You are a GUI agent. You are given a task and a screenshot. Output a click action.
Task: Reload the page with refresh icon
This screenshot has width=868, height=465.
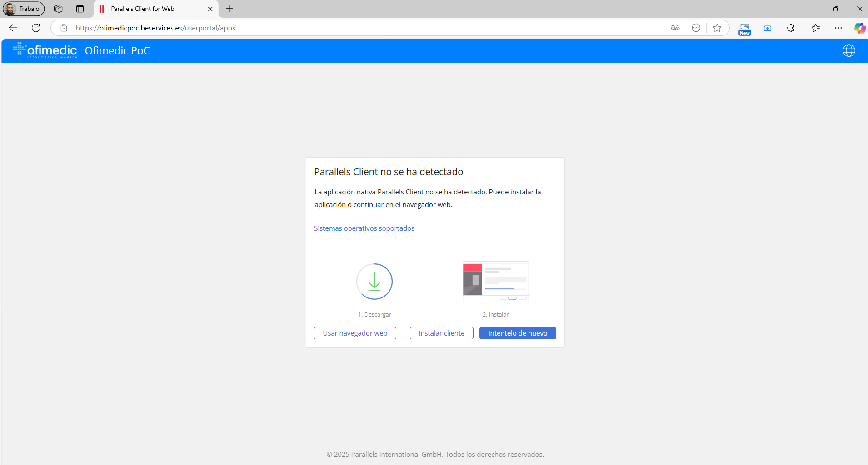tap(36, 28)
